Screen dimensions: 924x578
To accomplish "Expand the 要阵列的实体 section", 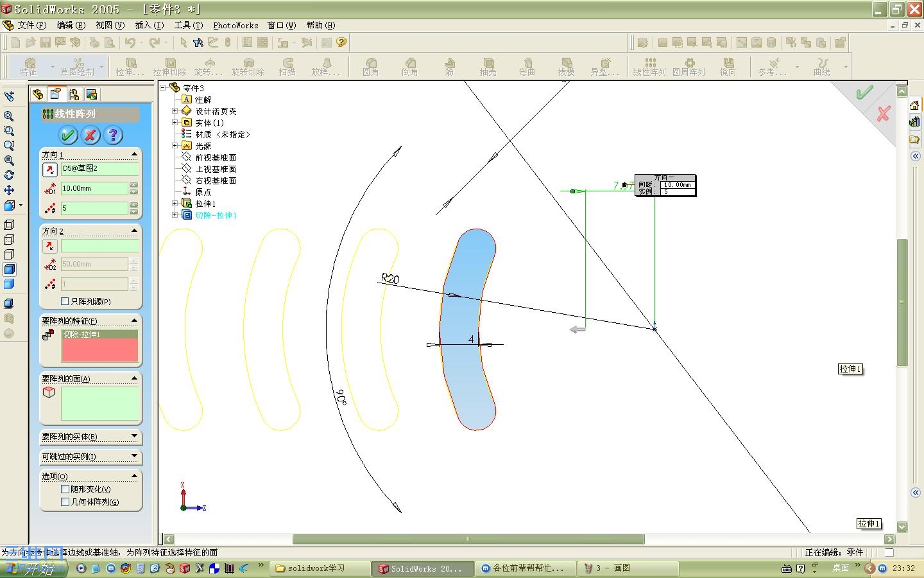I will pyautogui.click(x=134, y=436).
